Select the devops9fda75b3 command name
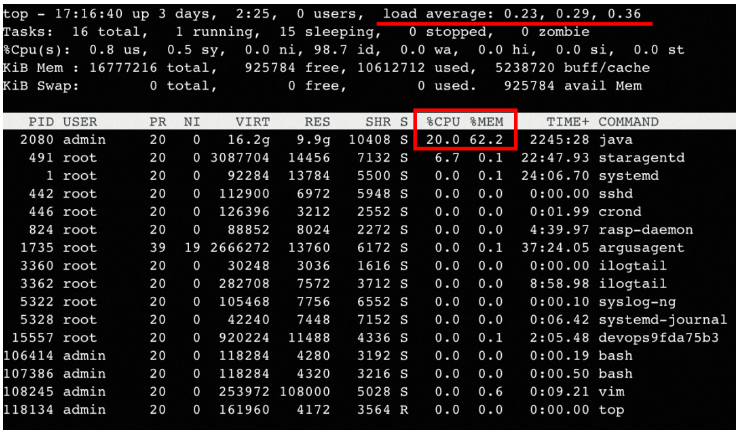741x432 pixels. 658,338
